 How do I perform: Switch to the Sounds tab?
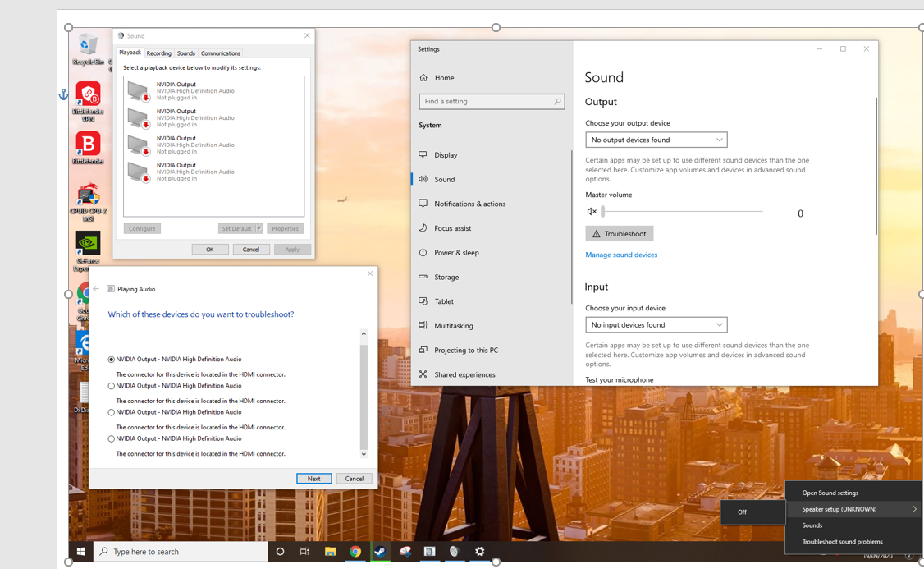coord(185,53)
